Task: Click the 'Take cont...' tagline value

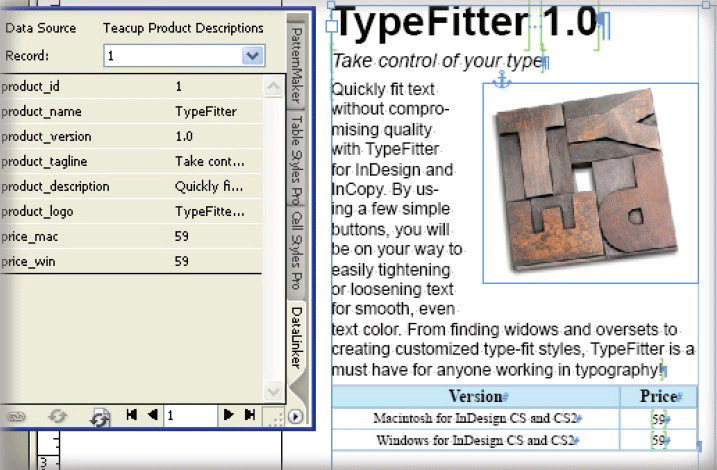Action: click(210, 161)
